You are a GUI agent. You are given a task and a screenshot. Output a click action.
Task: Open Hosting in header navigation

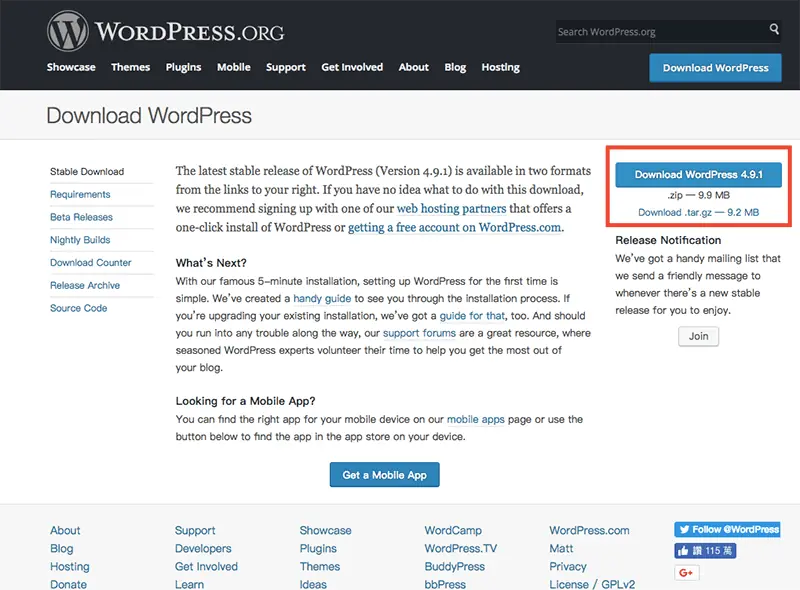tap(501, 67)
